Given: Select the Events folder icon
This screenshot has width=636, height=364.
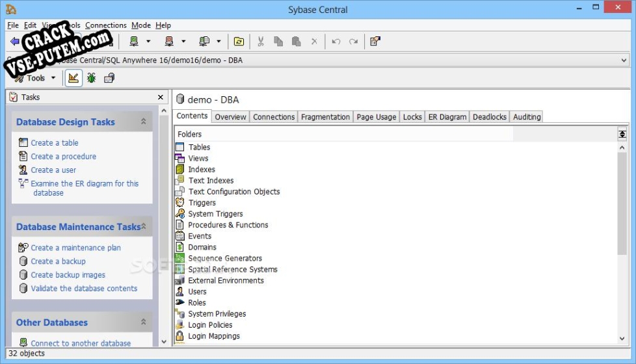Looking at the screenshot, I should (179, 236).
